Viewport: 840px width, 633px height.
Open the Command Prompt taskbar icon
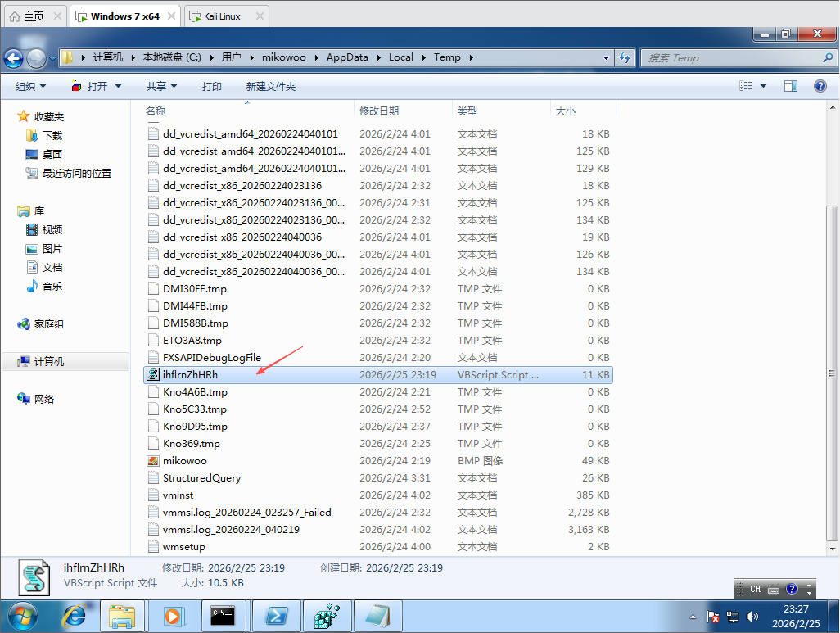pos(224,617)
